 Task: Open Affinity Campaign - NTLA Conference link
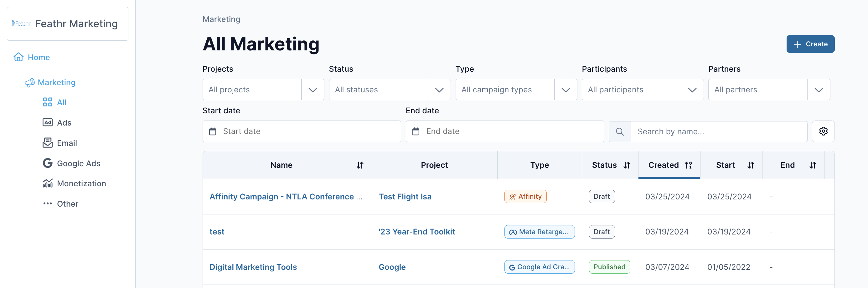(x=286, y=197)
